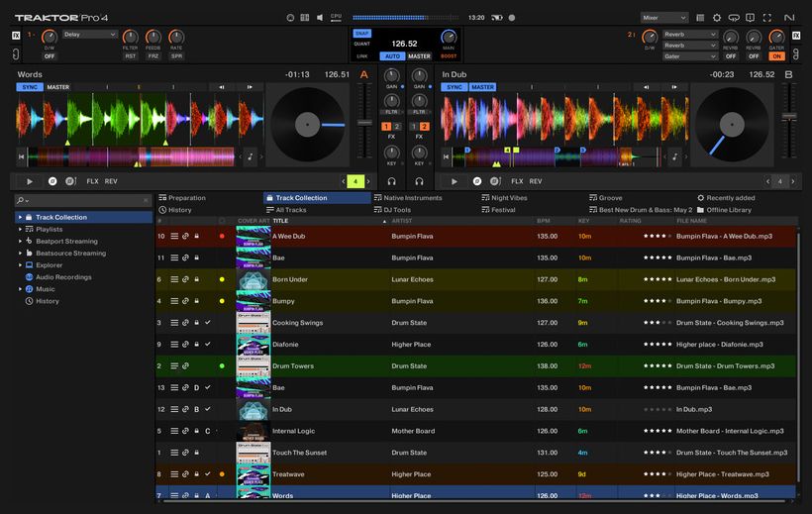Enable REV on Deck B
The image size is (812, 514).
[536, 181]
